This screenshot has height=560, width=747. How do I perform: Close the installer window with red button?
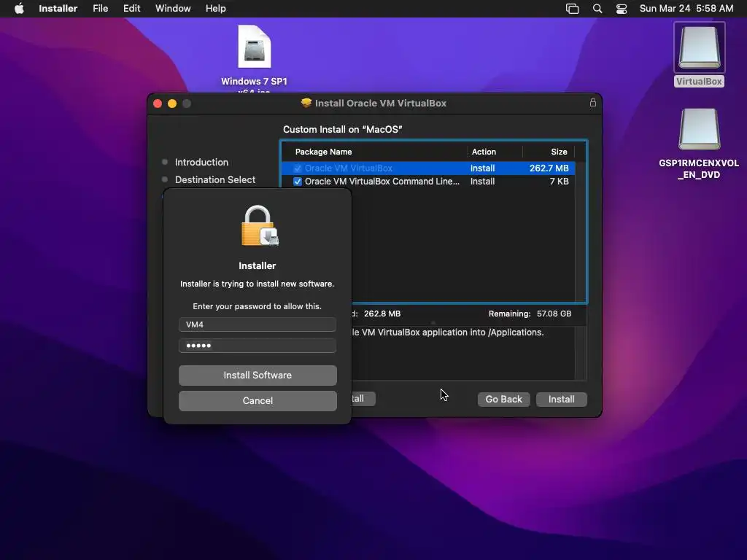158,104
